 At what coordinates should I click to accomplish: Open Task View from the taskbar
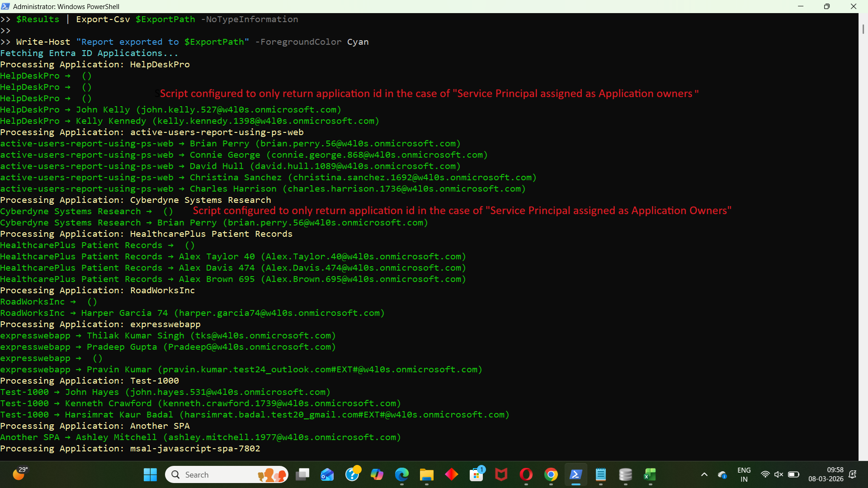pyautogui.click(x=302, y=474)
